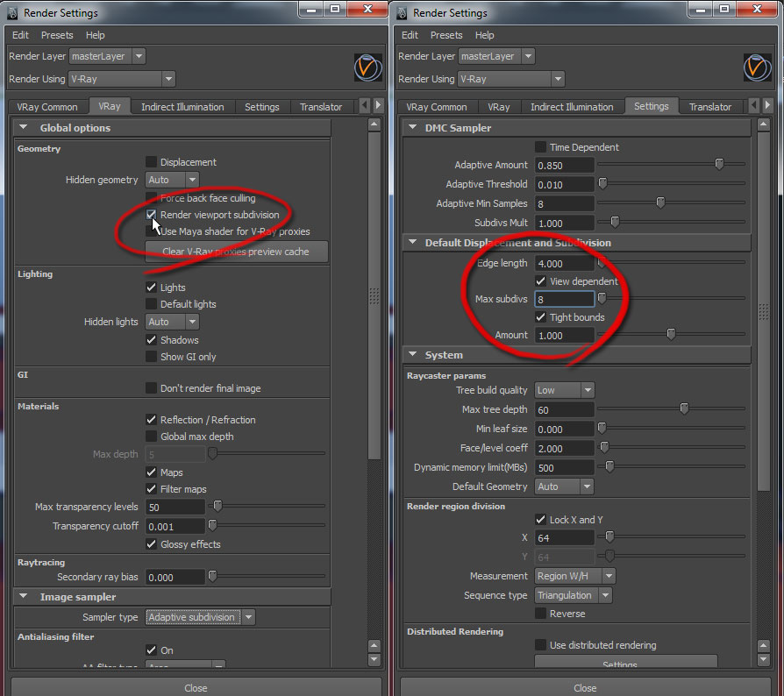784x696 pixels.
Task: Click V-Ray logo icon in left window
Action: click(x=368, y=67)
